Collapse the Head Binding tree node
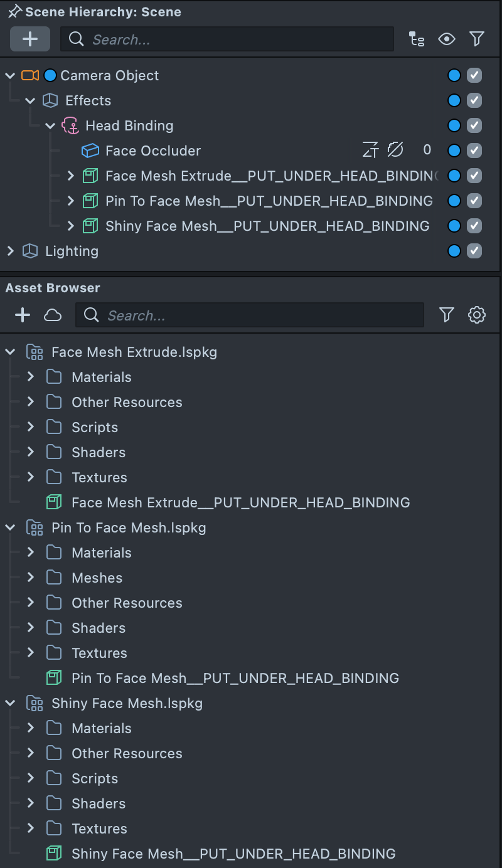502x868 pixels. pos(51,125)
